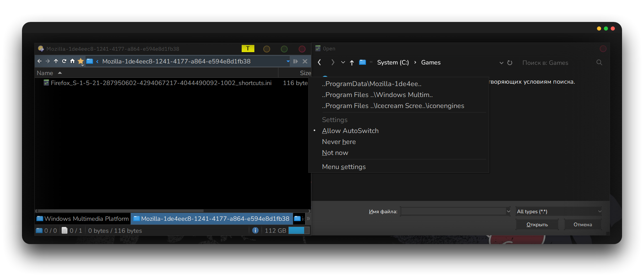Open the All types file filter dropdown

[559, 212]
